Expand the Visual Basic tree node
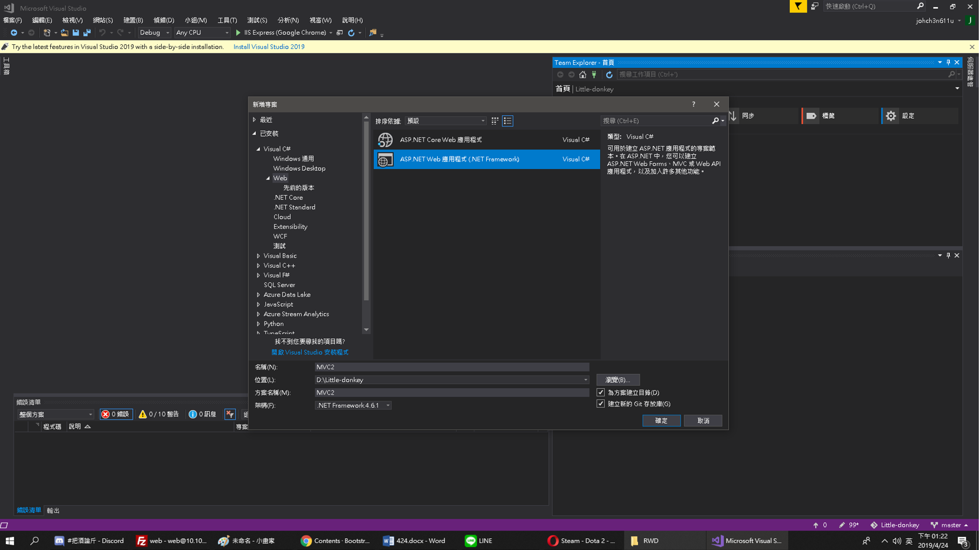This screenshot has width=980, height=550. [258, 256]
